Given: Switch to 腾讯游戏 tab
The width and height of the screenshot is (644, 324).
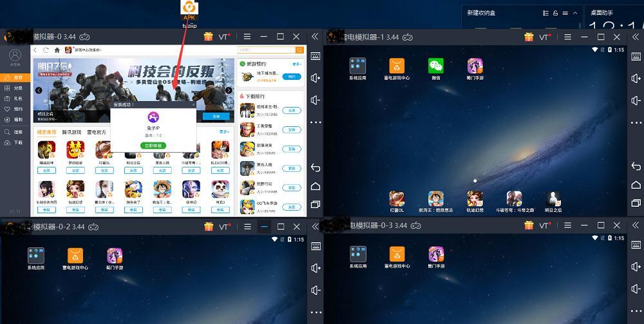Looking at the screenshot, I should [x=72, y=132].
